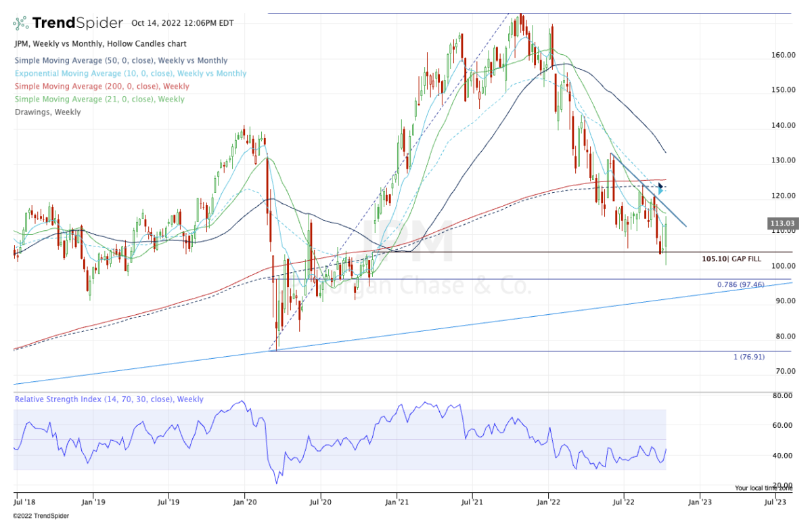Click the Jul '22 time axis label

(x=623, y=502)
